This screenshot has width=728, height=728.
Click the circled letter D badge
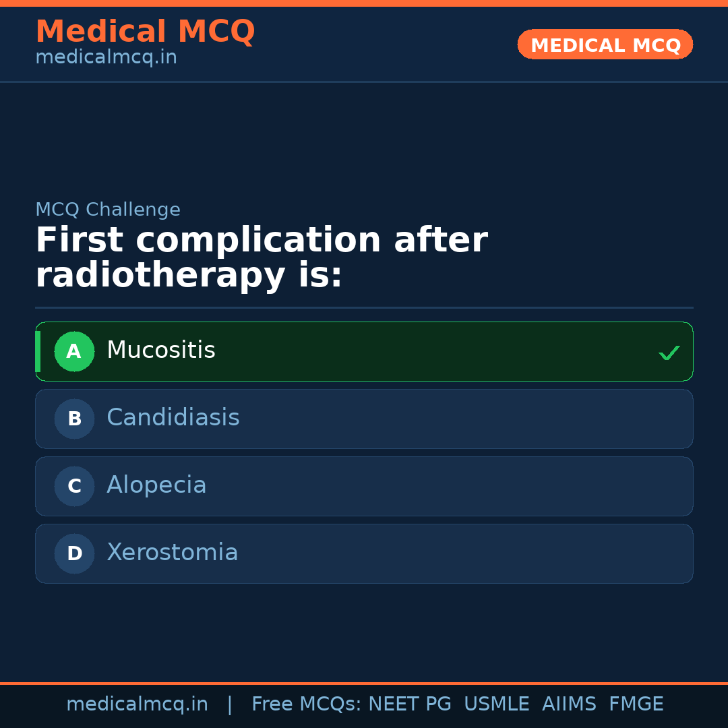tap(74, 553)
